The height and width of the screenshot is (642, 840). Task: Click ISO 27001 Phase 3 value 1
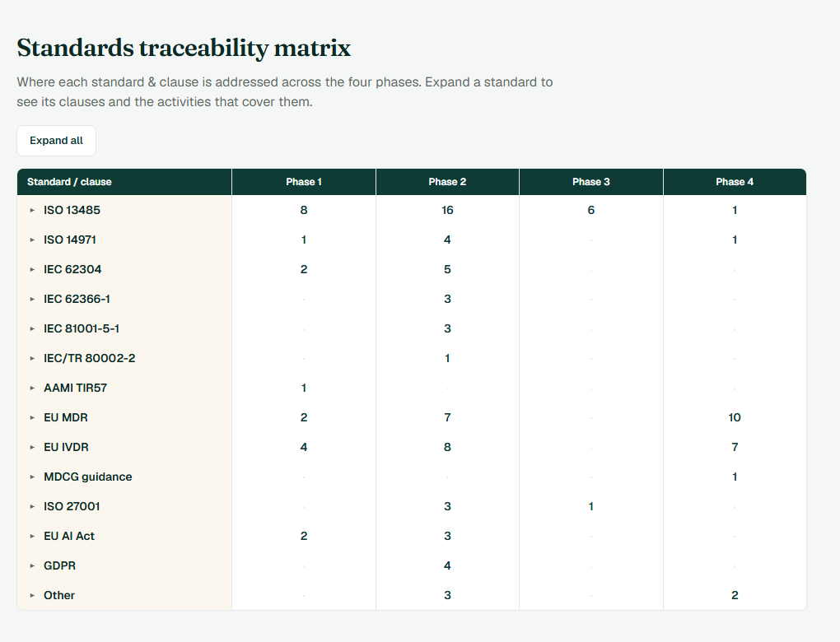point(591,506)
